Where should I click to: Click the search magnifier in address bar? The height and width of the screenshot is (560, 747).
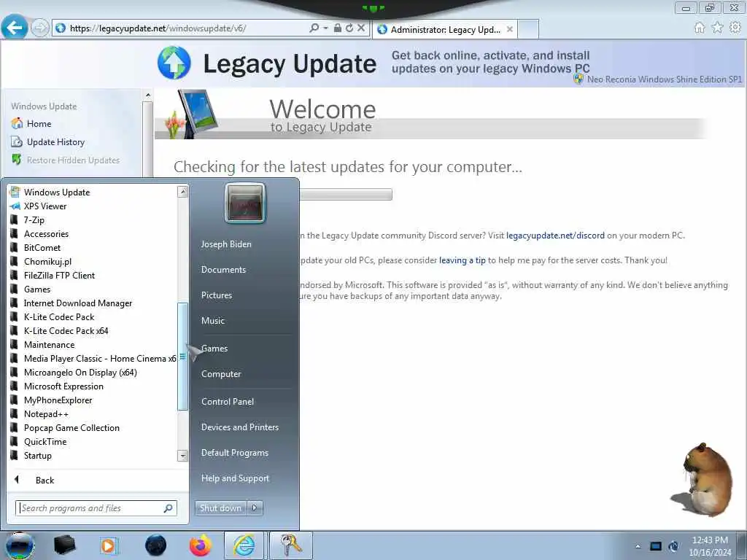[x=314, y=28]
